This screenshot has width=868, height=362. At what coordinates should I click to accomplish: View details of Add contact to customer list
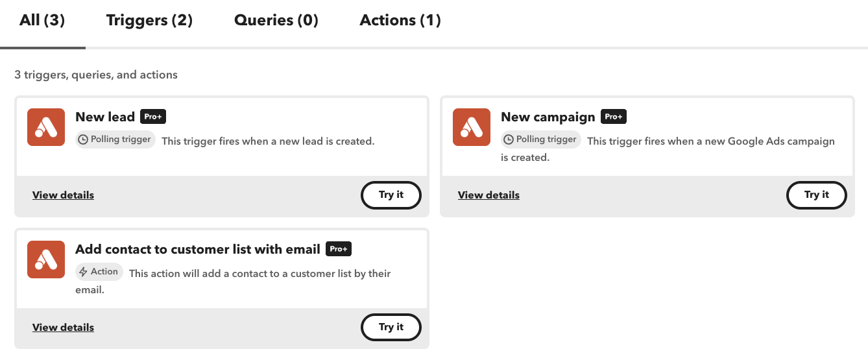point(63,328)
